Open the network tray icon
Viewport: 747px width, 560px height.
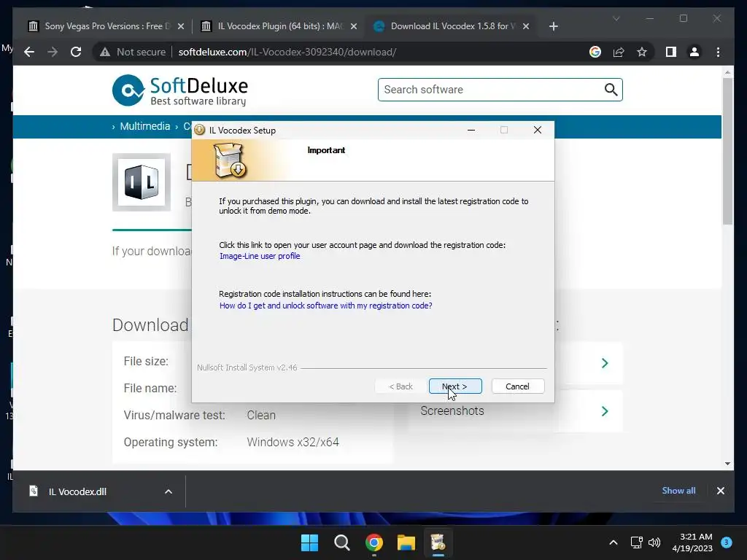click(636, 542)
